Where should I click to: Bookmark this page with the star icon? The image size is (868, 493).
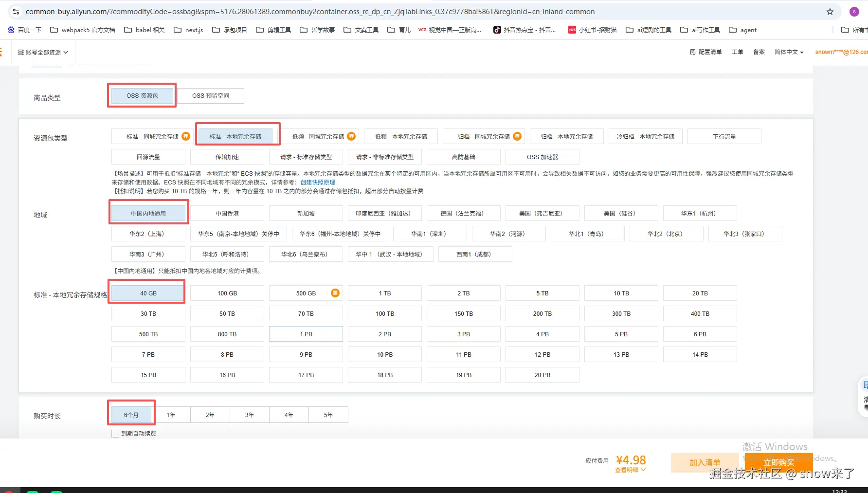point(830,12)
